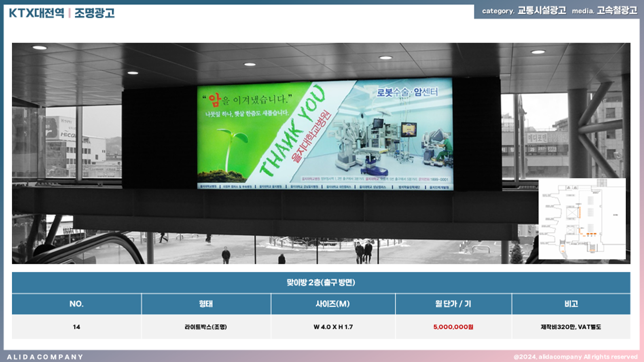
Task: Click the 로봇수술·암센터 headline in the ad
Action: click(x=407, y=92)
